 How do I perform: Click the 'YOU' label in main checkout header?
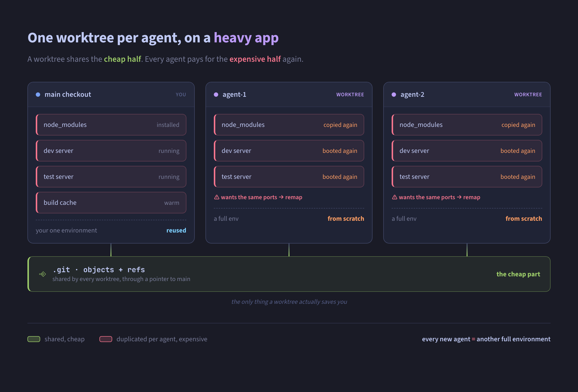tap(181, 95)
